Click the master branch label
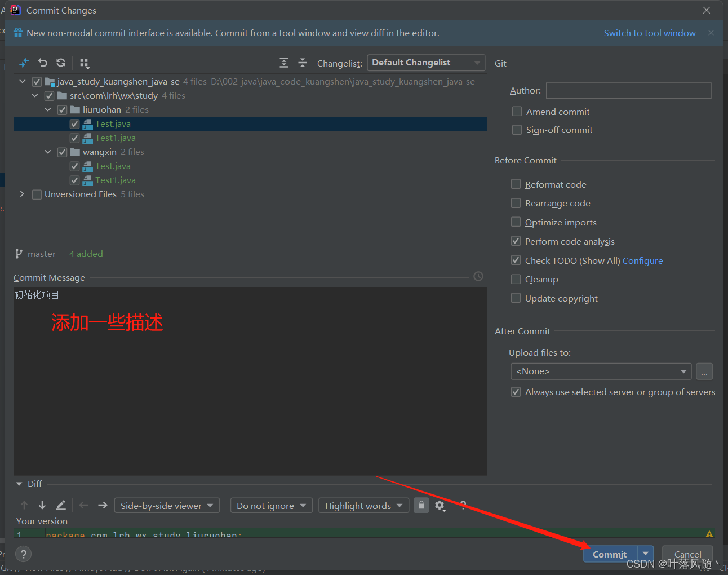 [x=42, y=254]
